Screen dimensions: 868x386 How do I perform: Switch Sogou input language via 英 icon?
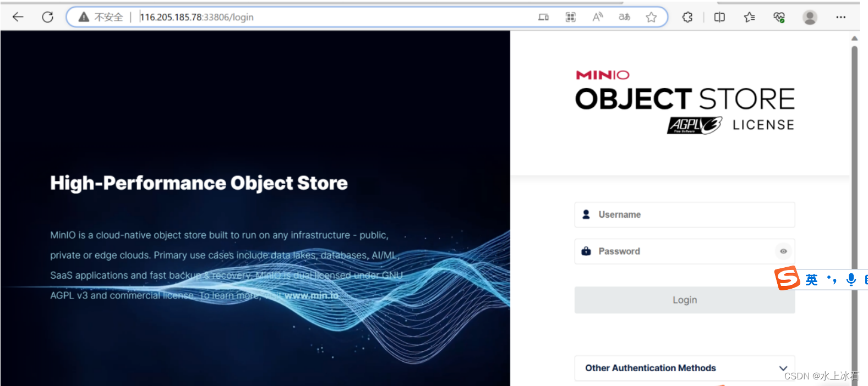811,280
